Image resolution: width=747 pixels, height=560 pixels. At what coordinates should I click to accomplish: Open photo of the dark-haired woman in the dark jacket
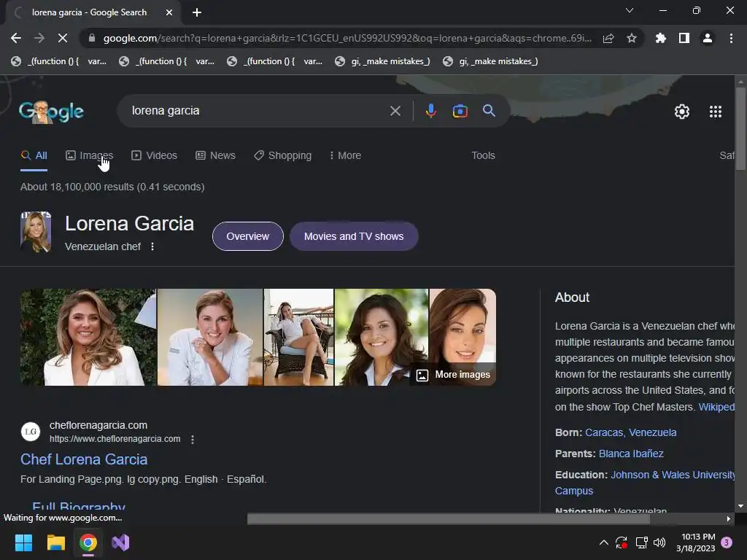(x=381, y=337)
